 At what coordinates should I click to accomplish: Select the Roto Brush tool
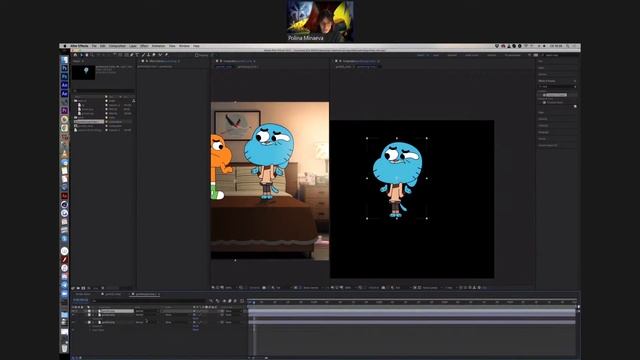(160, 55)
